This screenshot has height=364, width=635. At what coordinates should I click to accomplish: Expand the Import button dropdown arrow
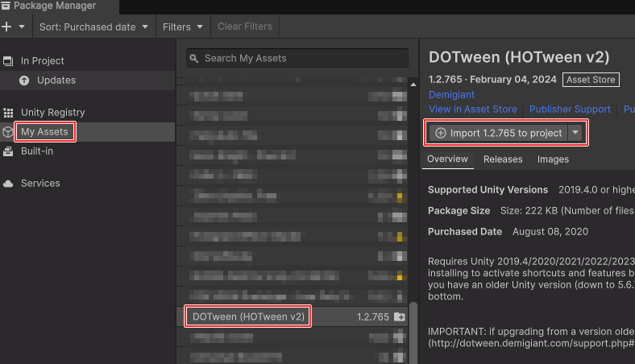(x=575, y=133)
